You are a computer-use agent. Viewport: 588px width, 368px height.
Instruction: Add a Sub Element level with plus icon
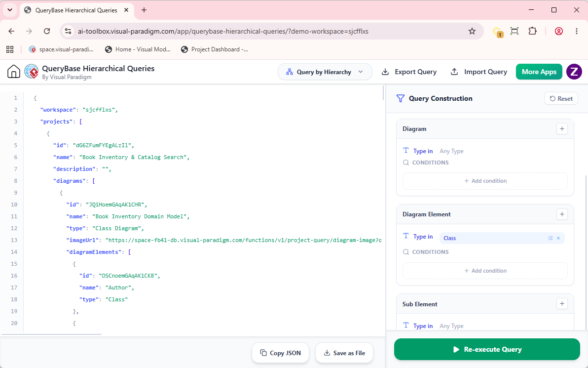pyautogui.click(x=562, y=304)
